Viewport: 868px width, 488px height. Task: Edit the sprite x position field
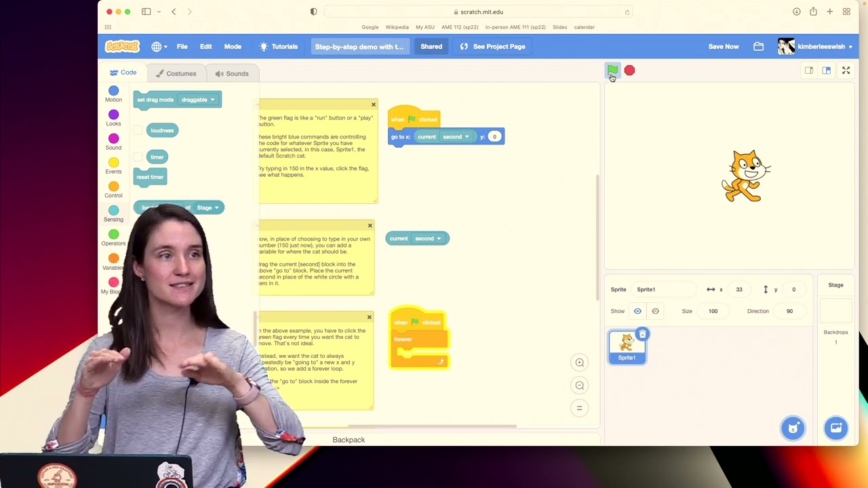[x=739, y=289]
